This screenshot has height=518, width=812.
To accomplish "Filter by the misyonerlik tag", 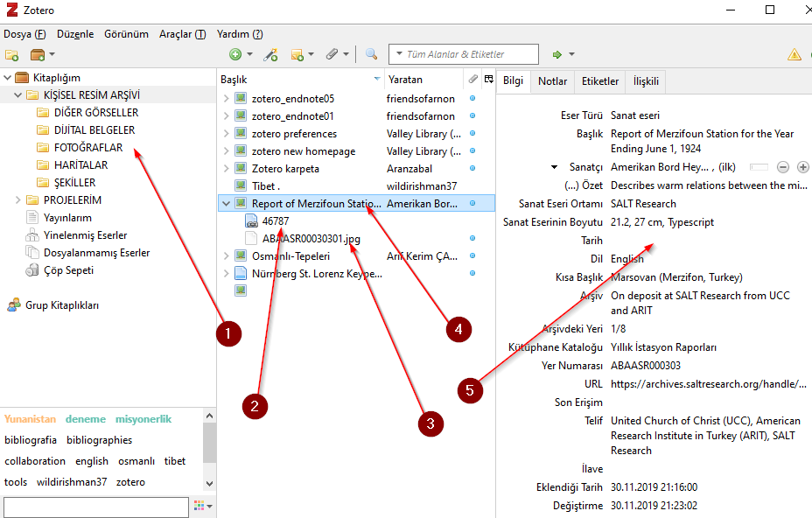I will (x=143, y=419).
